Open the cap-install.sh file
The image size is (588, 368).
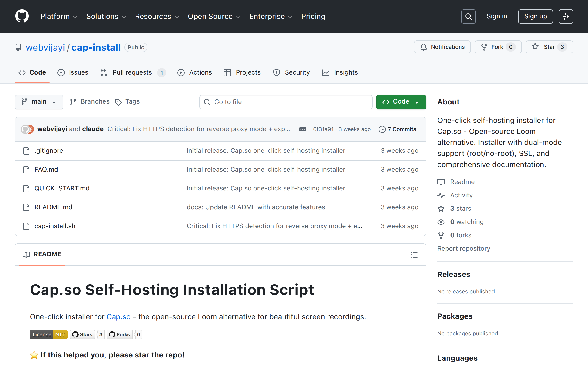click(55, 226)
